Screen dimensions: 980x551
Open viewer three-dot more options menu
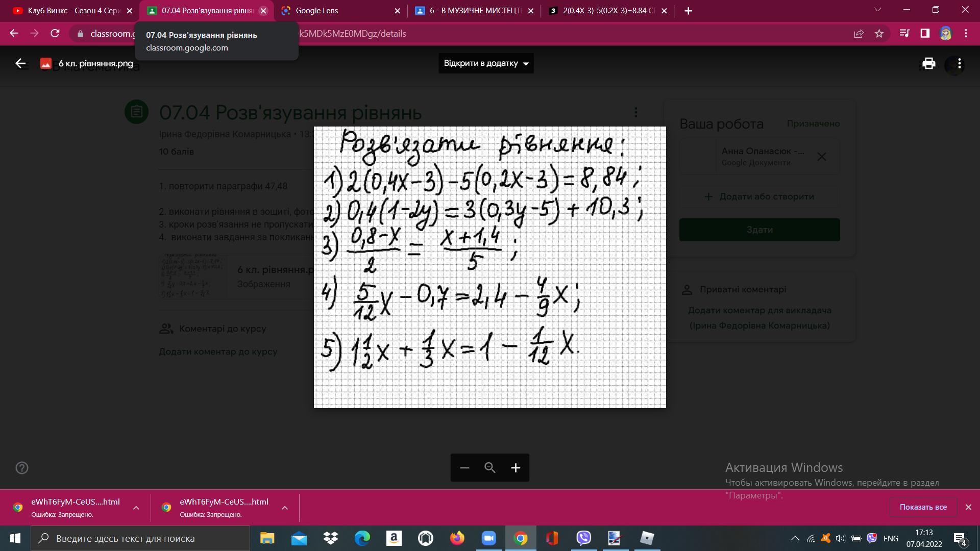[960, 63]
